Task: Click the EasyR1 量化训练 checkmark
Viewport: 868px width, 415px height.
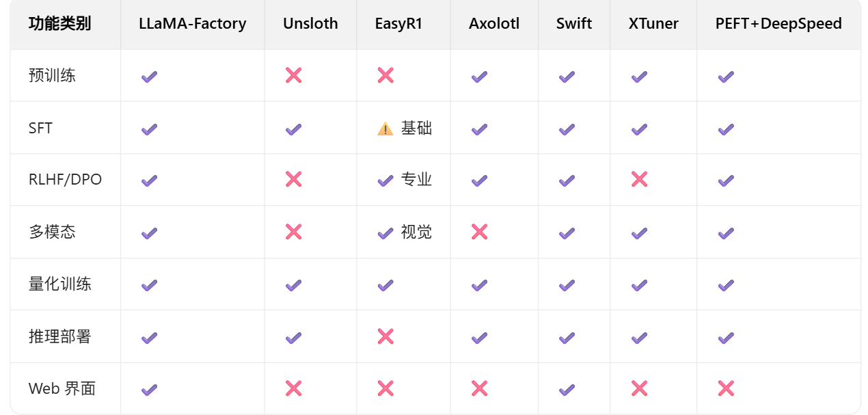Action: [385, 284]
